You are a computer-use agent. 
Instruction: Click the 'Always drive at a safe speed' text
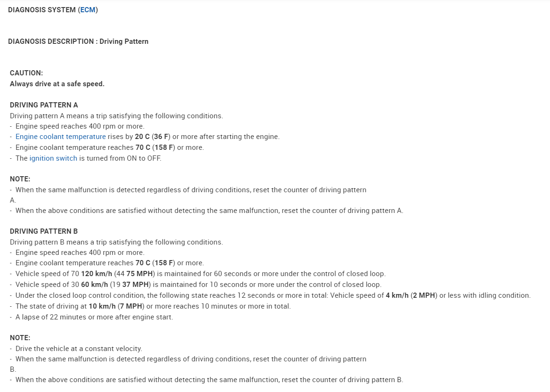(57, 84)
